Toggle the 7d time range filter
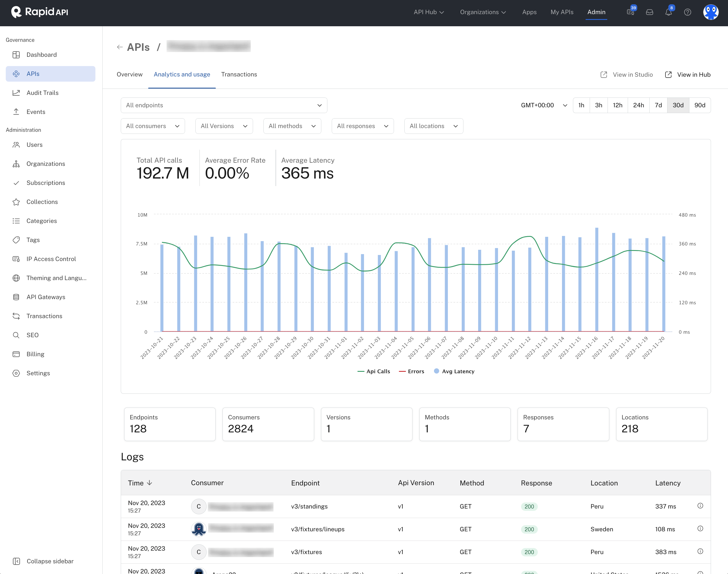The height and width of the screenshot is (574, 728). coord(658,105)
